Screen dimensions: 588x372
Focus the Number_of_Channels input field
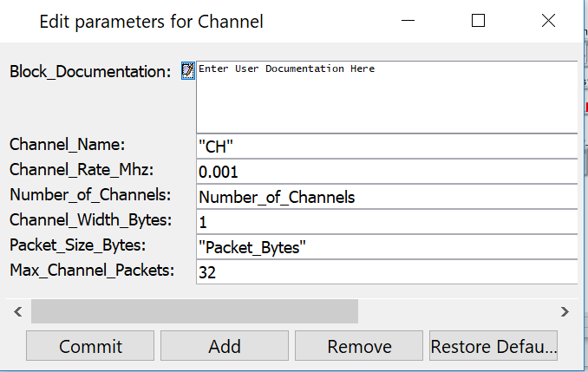point(386,197)
